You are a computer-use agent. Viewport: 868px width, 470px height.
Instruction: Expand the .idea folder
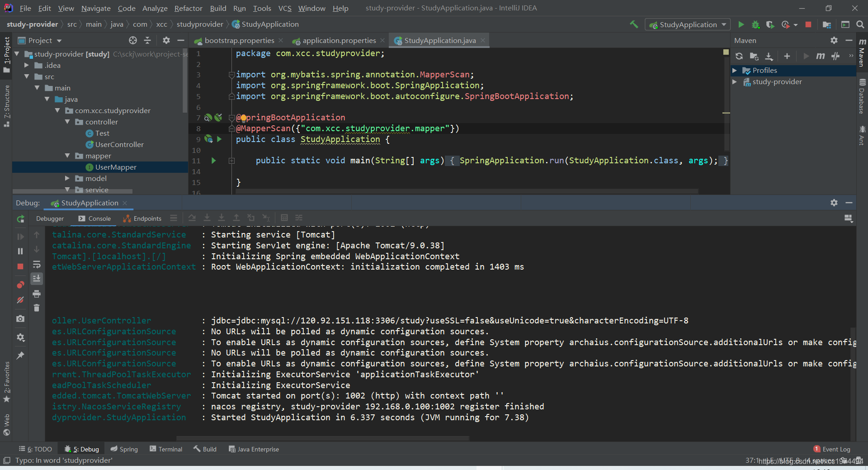[x=27, y=65]
